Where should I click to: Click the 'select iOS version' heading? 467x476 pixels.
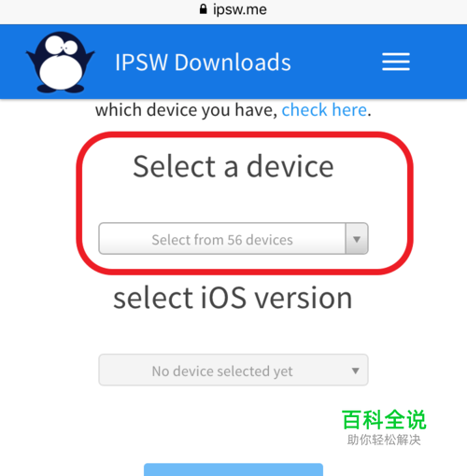(x=233, y=298)
